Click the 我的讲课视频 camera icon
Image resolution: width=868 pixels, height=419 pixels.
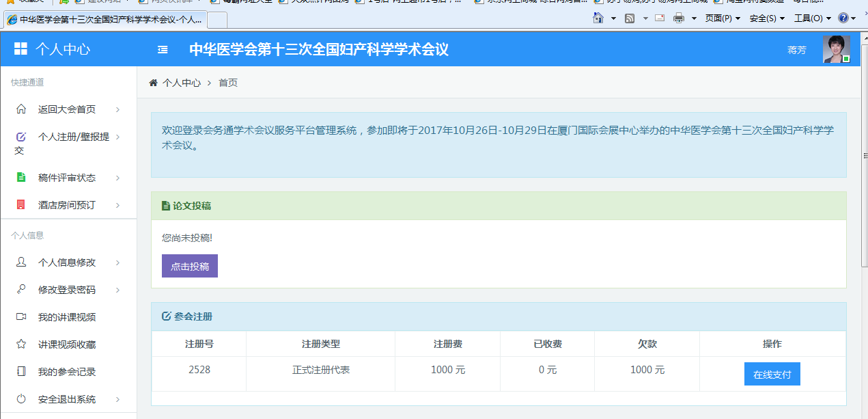tap(21, 317)
